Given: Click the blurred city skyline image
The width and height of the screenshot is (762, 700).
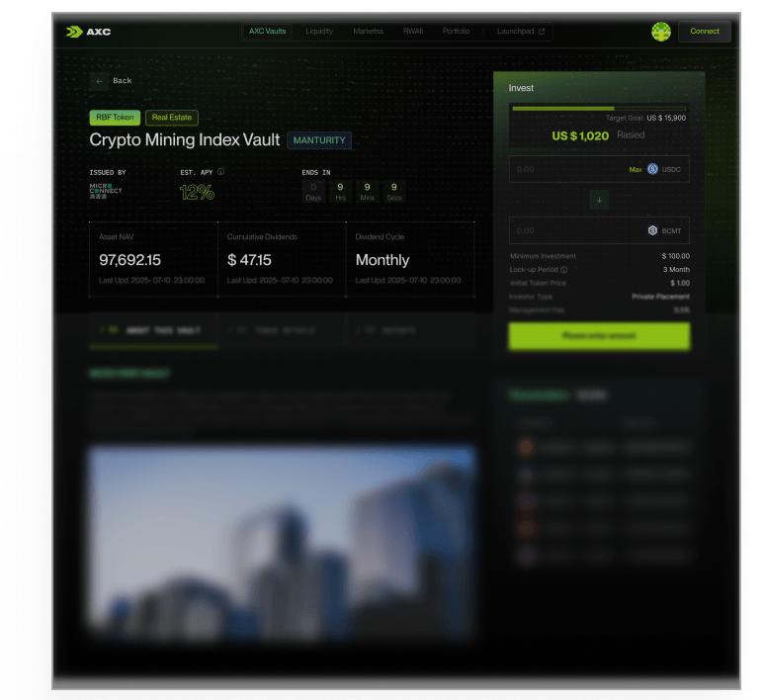Looking at the screenshot, I should pos(282,542).
